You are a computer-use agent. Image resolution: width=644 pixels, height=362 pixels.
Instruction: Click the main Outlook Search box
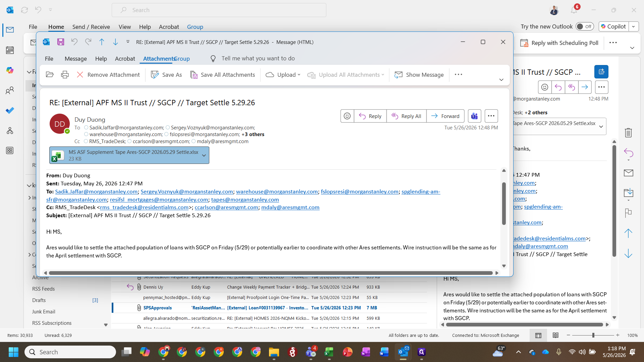[x=219, y=10]
